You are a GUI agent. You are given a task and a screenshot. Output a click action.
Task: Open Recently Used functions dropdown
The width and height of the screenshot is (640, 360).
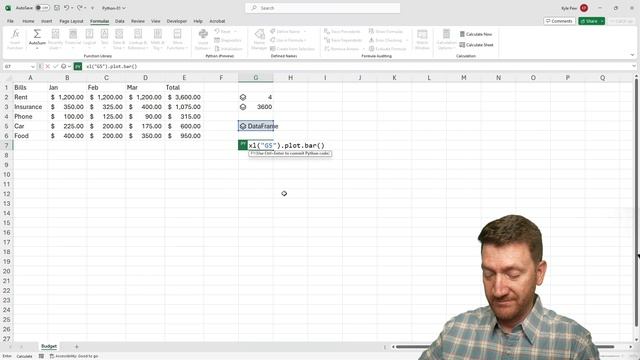[56, 40]
